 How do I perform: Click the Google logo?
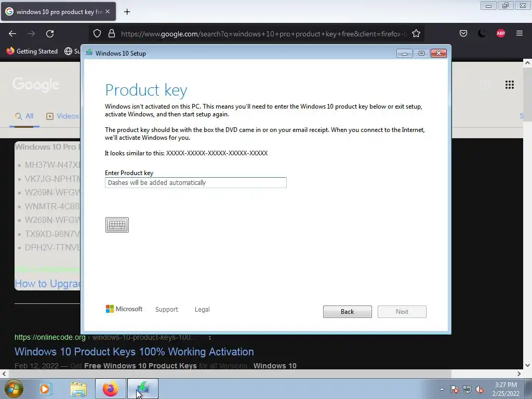[x=36, y=85]
